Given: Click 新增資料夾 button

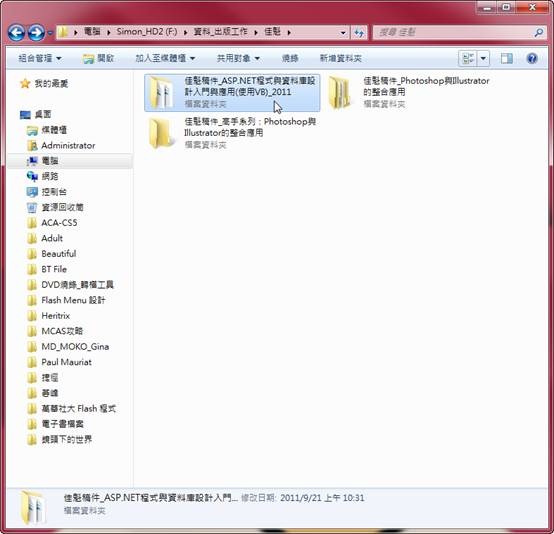Looking at the screenshot, I should (x=341, y=58).
